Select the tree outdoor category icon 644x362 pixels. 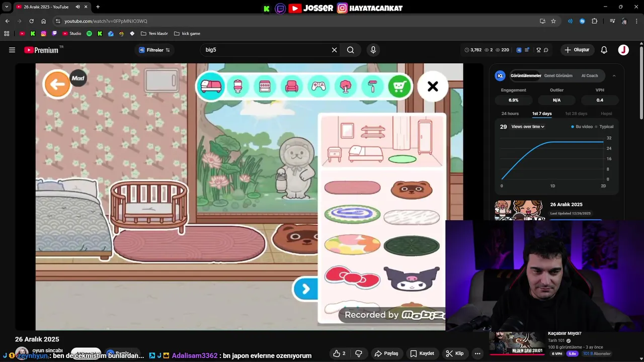[345, 86]
